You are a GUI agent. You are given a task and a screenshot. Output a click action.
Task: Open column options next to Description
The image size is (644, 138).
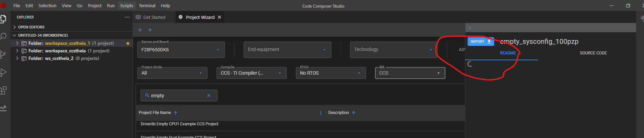[x=321, y=113]
